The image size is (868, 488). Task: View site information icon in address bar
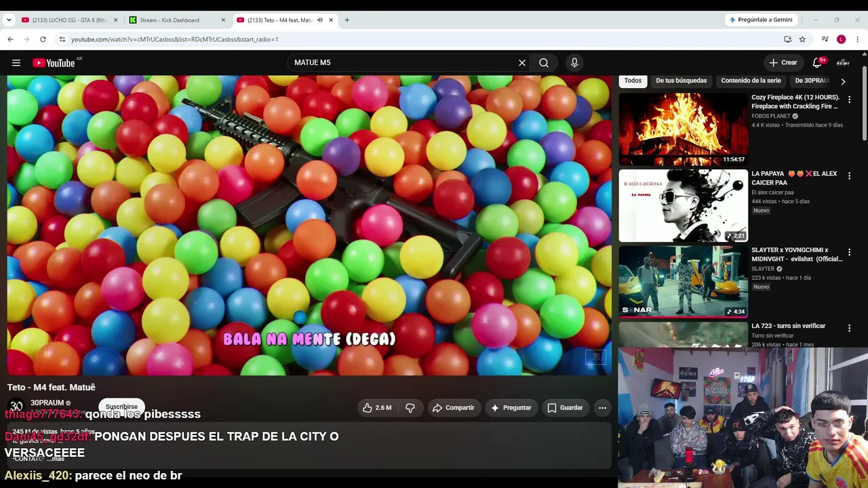62,39
